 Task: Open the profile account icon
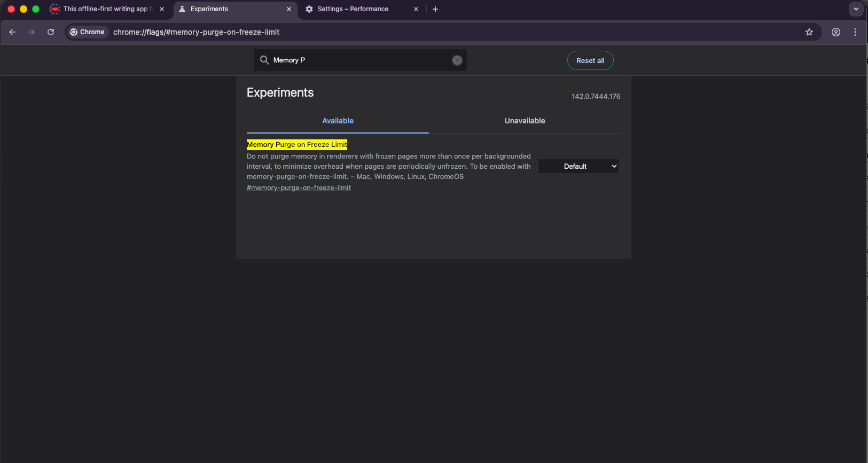click(x=836, y=32)
